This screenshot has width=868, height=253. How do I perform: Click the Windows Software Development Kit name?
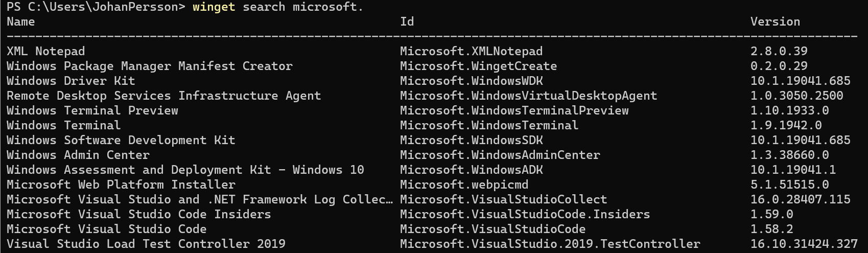click(121, 141)
